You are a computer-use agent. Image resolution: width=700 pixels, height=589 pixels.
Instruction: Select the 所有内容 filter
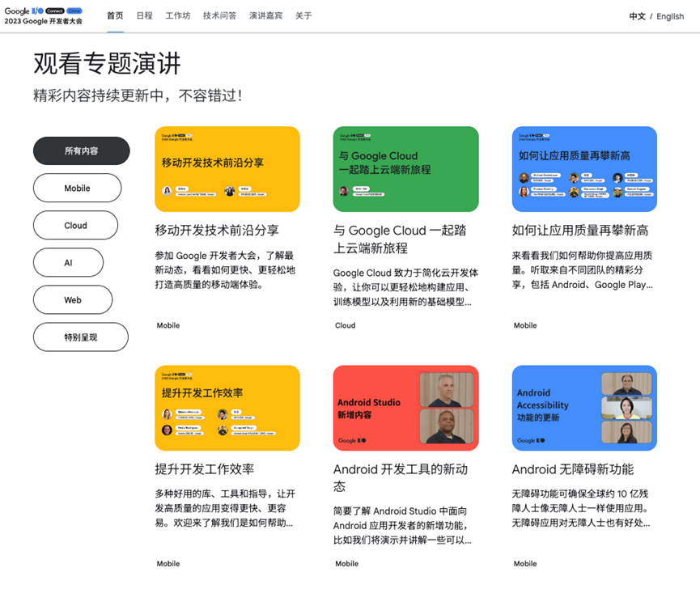pos(81,150)
